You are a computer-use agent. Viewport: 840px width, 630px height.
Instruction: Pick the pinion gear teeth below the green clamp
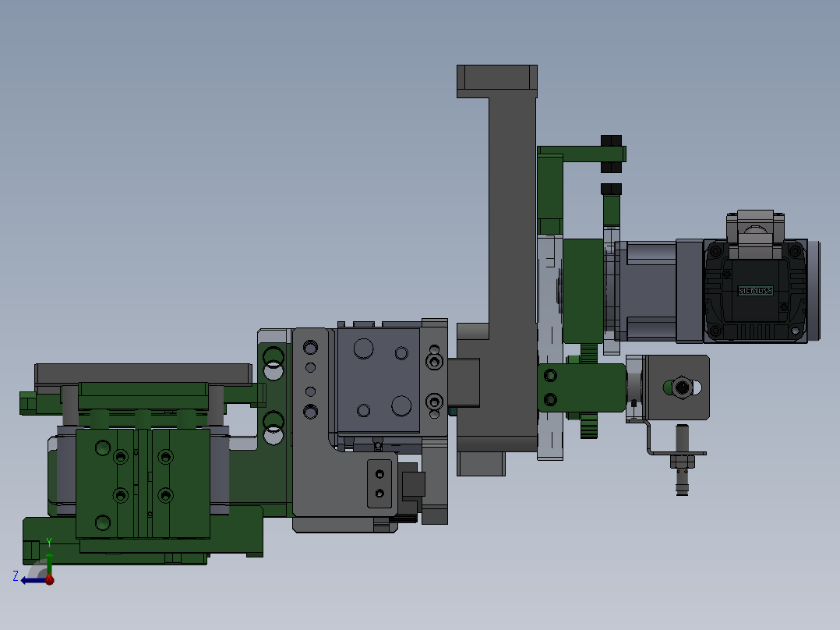pos(588,426)
